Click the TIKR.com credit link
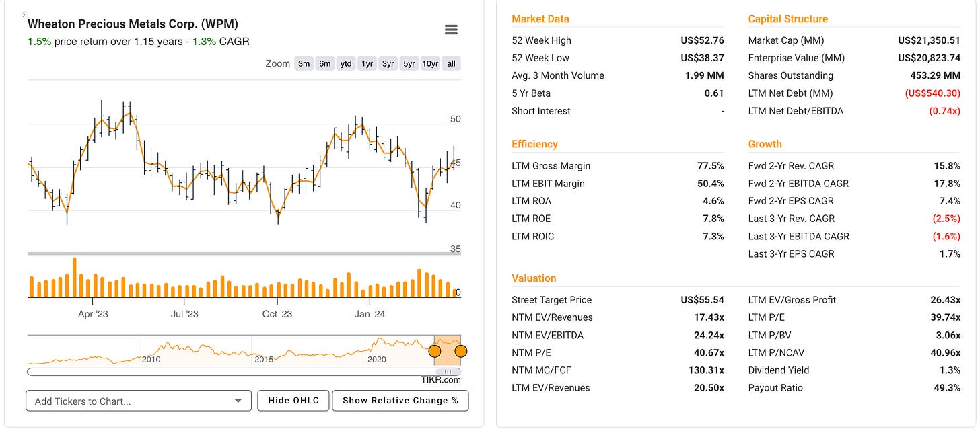This screenshot has height=431, width=980. pos(441,380)
